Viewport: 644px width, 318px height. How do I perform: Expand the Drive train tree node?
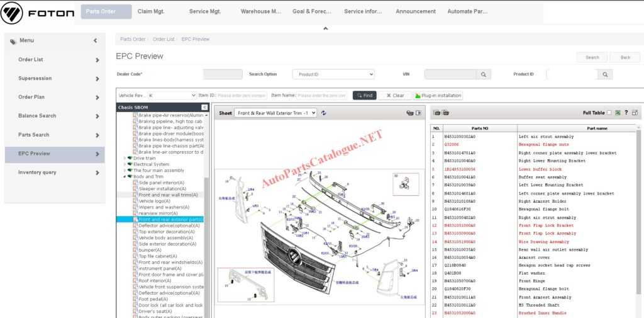(x=125, y=158)
